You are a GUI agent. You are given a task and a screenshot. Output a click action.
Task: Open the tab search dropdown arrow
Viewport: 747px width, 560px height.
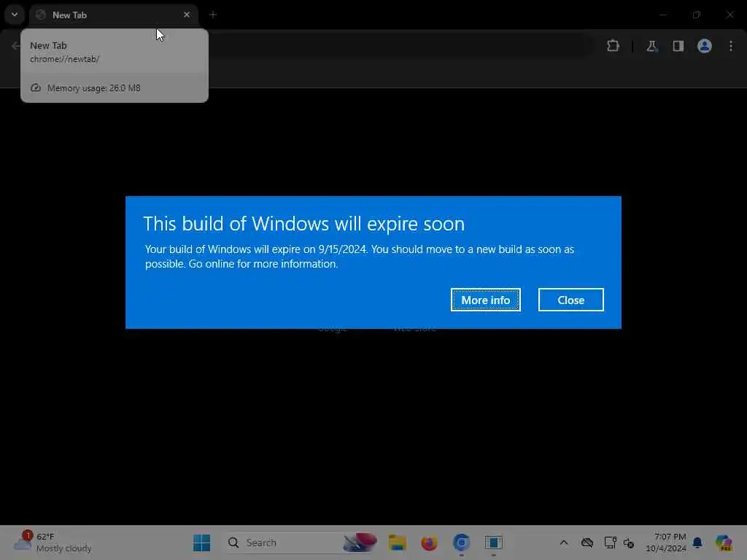pos(15,15)
